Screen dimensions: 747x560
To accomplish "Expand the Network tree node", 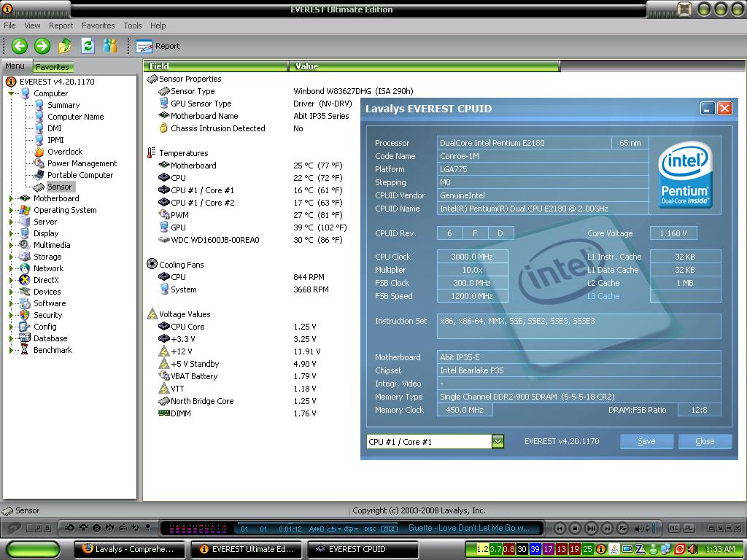I will [x=11, y=268].
